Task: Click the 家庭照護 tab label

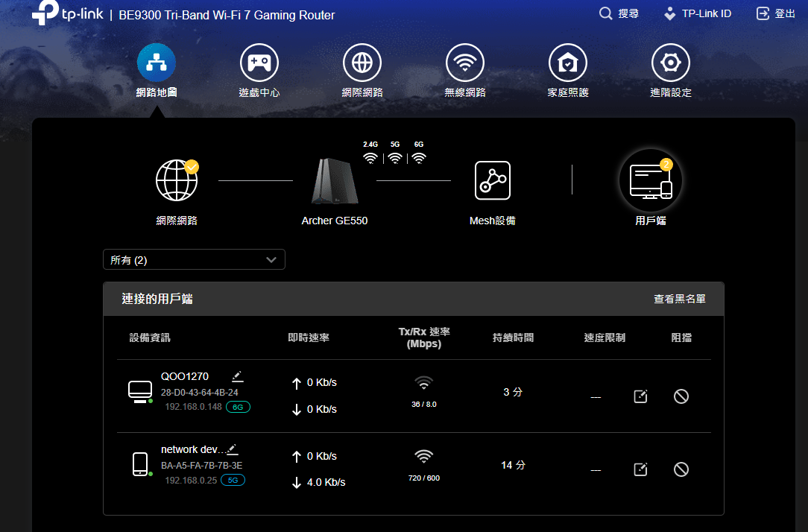Action: click(x=568, y=92)
